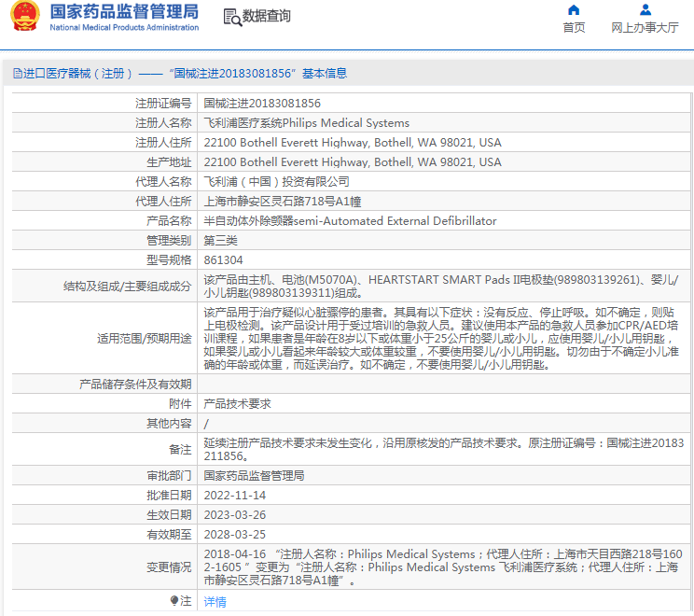Screen dimensions: 694x616
Task: Click the 管理类别 value 第三类
Action: tap(220, 241)
